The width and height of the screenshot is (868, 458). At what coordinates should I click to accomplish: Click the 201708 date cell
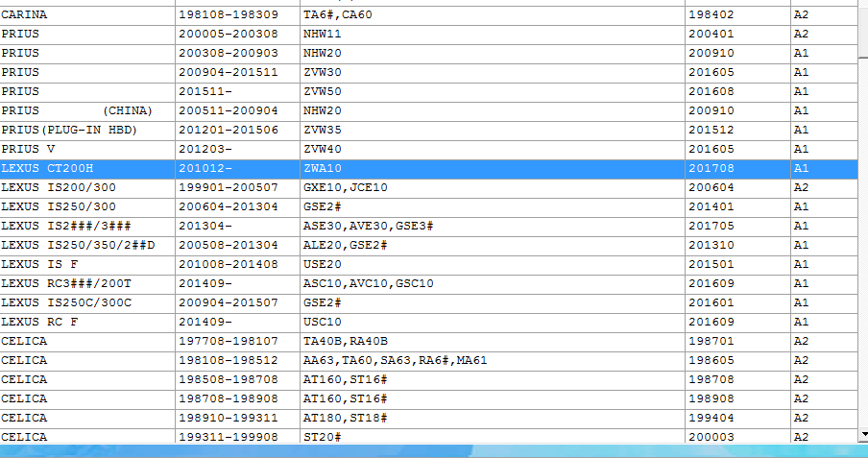[x=737, y=168]
